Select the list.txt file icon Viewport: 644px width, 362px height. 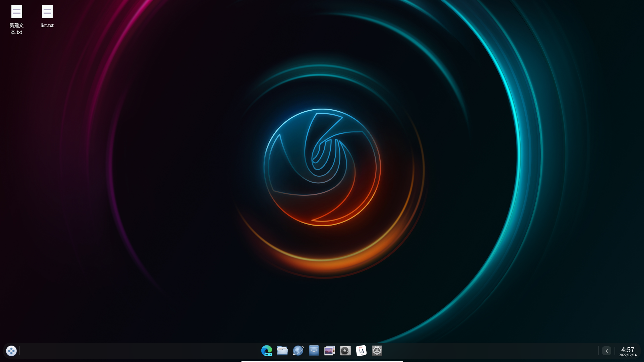point(47,12)
